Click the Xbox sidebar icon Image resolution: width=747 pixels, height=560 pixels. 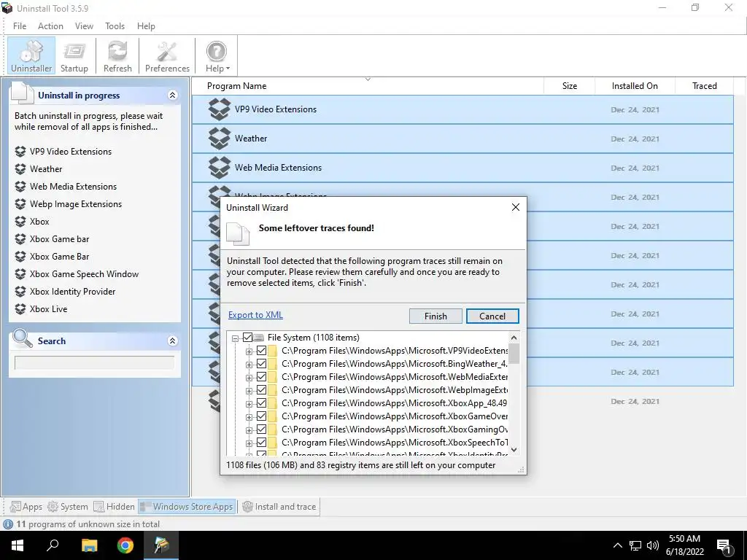(x=20, y=222)
